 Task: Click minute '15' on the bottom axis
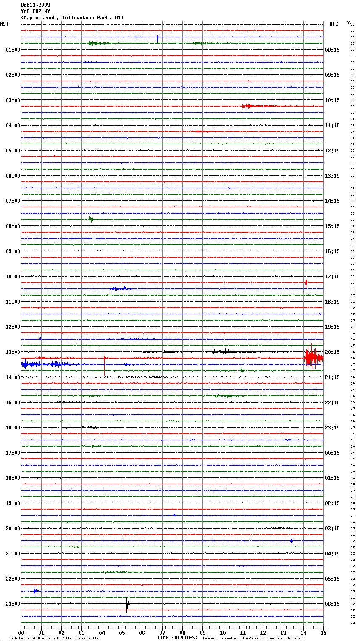tap(323, 633)
